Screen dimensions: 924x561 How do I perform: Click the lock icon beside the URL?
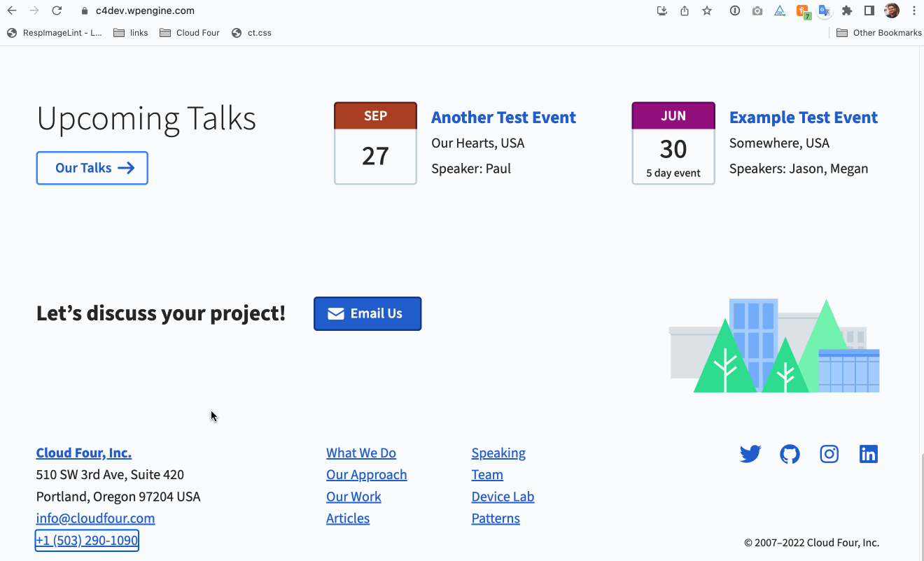tap(84, 11)
